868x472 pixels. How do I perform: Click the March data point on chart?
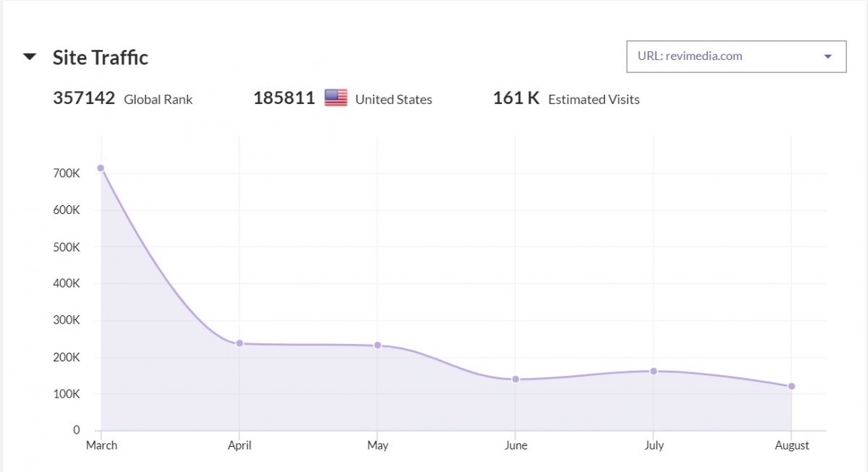(x=101, y=168)
